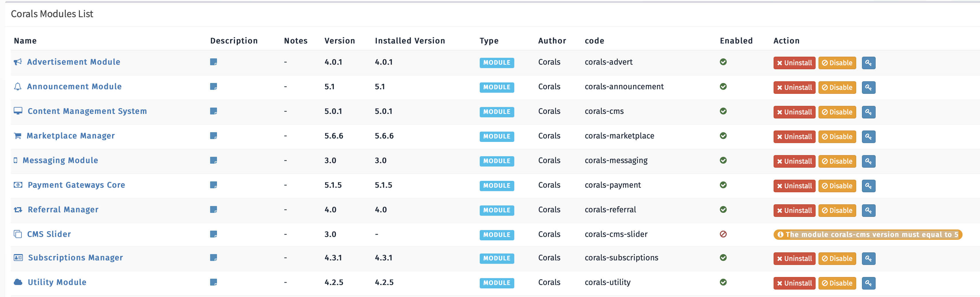980x297 pixels.
Task: Open the Content Management System link
Action: point(87,111)
